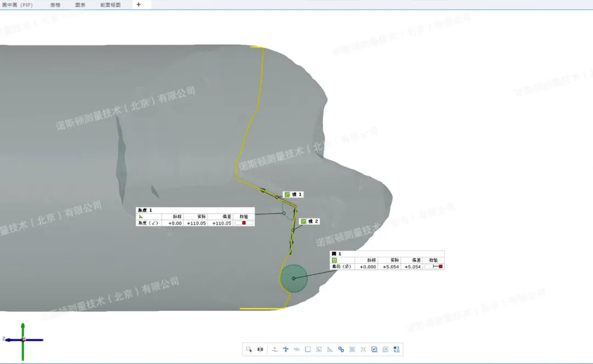Screen dimensions: 593x364
Task: Open the 画中画 (PIP) tab
Action: (18, 5)
